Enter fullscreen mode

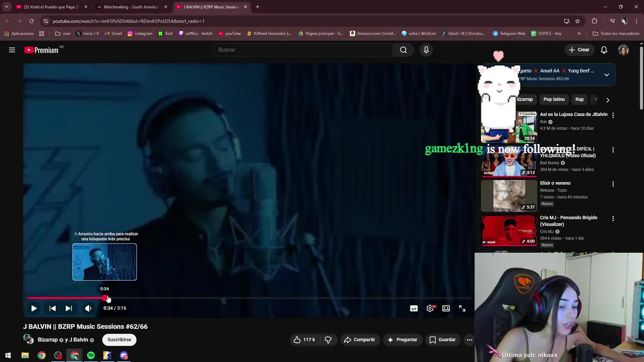462,308
